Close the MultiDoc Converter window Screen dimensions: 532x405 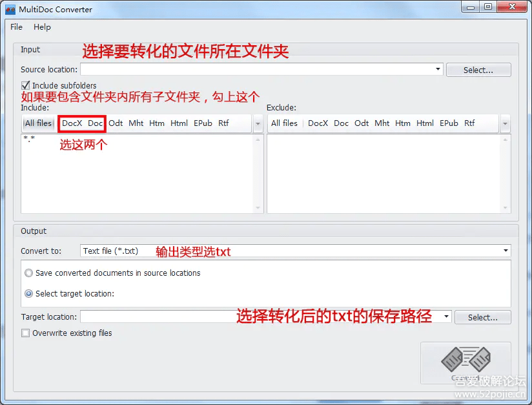click(513, 7)
